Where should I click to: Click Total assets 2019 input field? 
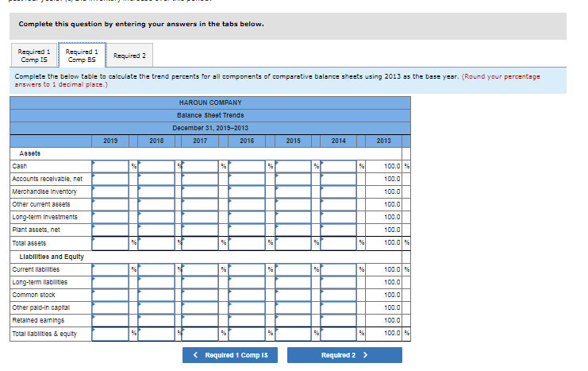click(x=110, y=243)
